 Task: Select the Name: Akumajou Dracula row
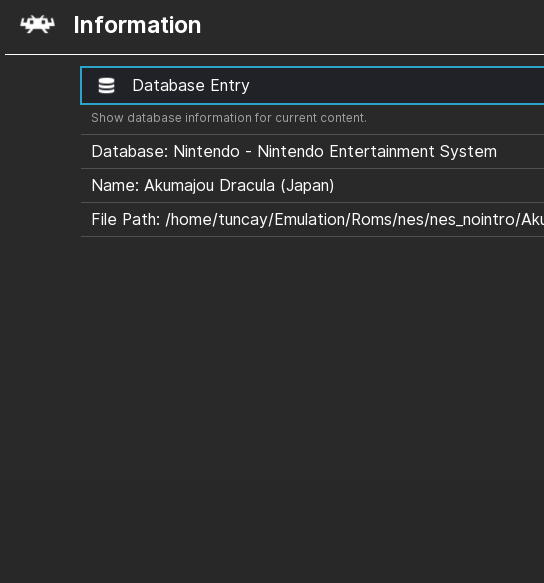tap(312, 186)
